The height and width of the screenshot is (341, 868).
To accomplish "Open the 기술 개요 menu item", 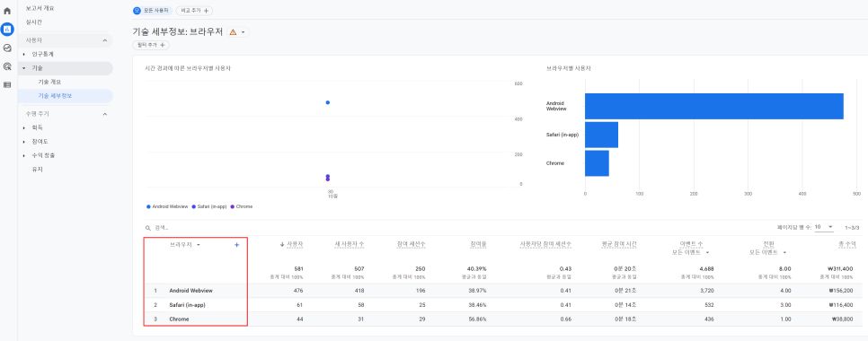I will tap(49, 82).
